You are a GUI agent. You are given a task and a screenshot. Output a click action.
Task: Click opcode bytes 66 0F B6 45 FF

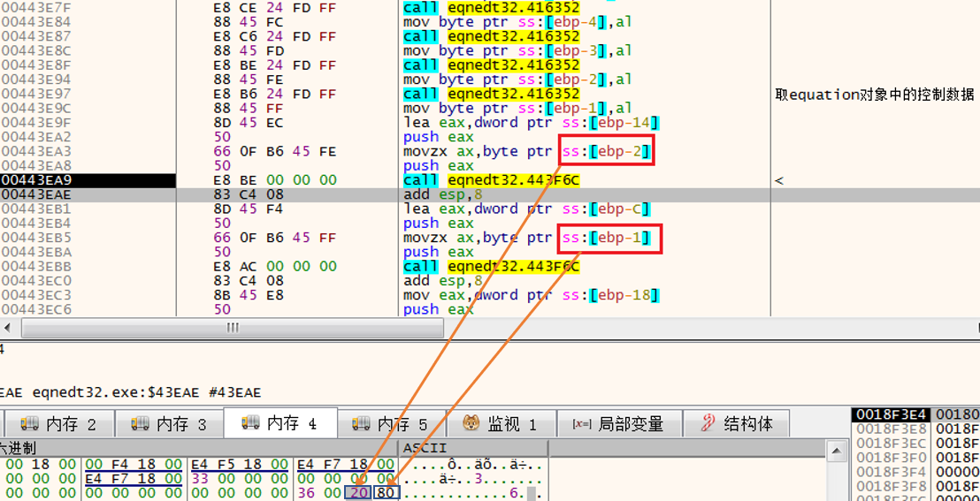(x=275, y=238)
